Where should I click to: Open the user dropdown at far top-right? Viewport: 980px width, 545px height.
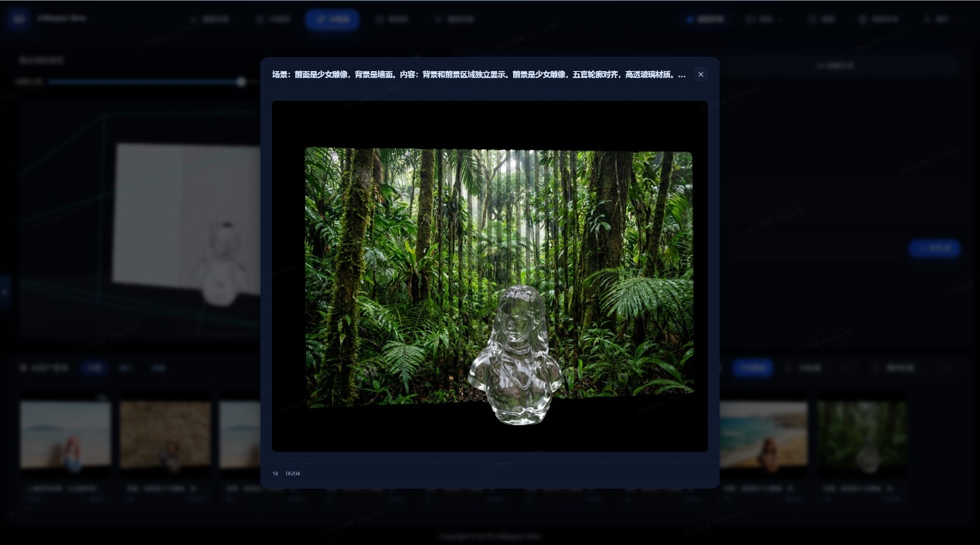pyautogui.click(x=941, y=19)
